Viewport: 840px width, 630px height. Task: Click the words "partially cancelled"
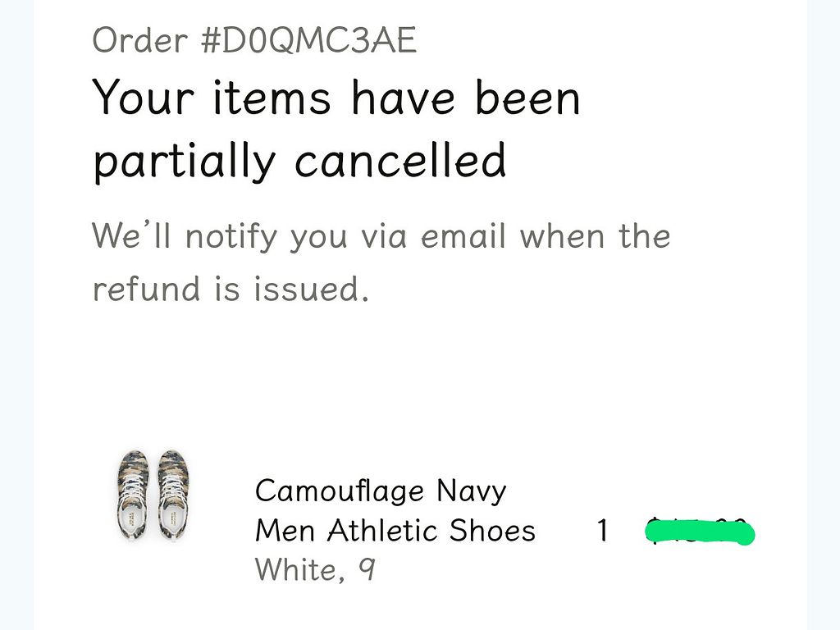tap(299, 162)
